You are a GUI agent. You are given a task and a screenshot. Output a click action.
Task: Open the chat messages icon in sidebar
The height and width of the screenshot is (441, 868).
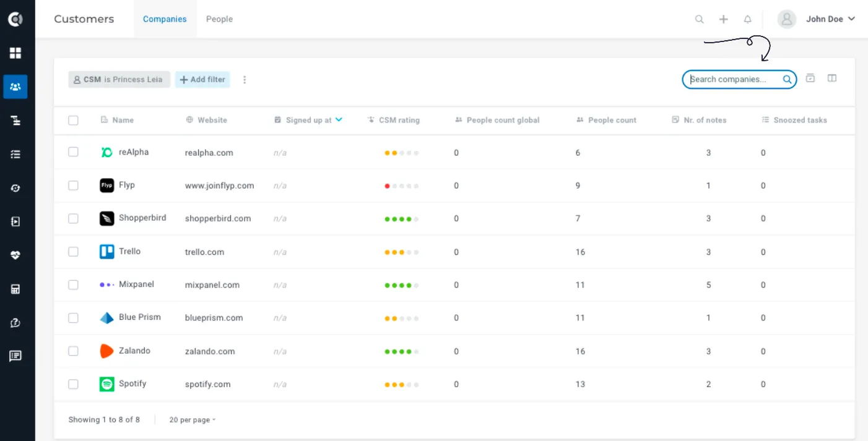(15, 356)
